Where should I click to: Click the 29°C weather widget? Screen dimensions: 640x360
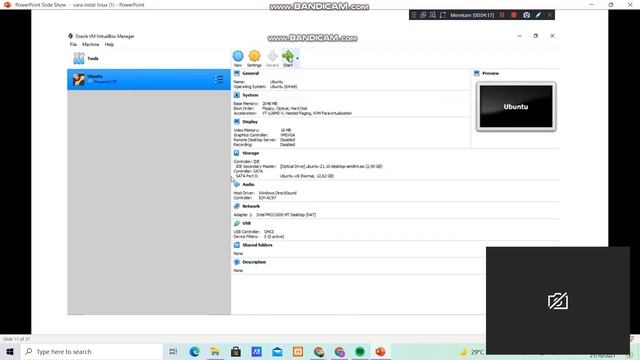(x=472, y=352)
